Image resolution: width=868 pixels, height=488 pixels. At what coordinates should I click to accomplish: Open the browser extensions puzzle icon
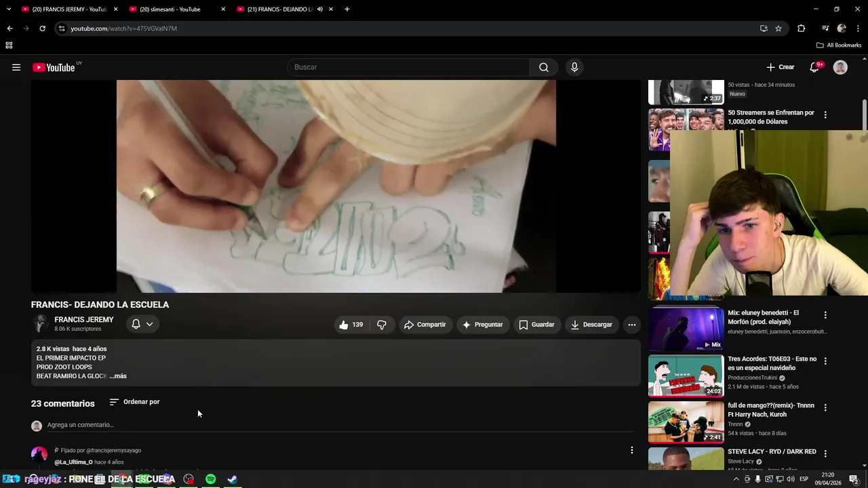801,28
